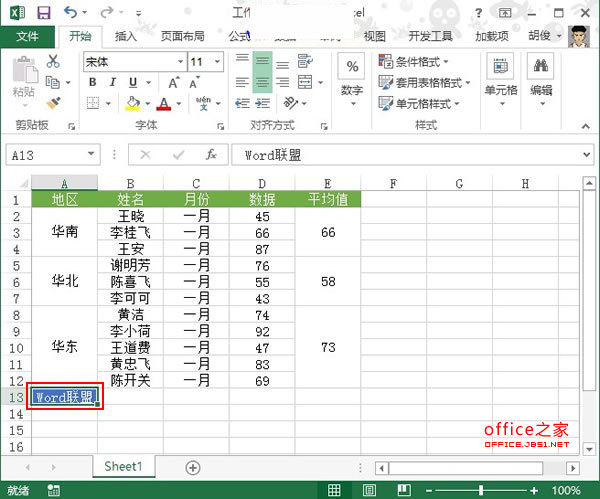
Task: Open Format as Table (套用表格格式) menu
Action: point(424,82)
